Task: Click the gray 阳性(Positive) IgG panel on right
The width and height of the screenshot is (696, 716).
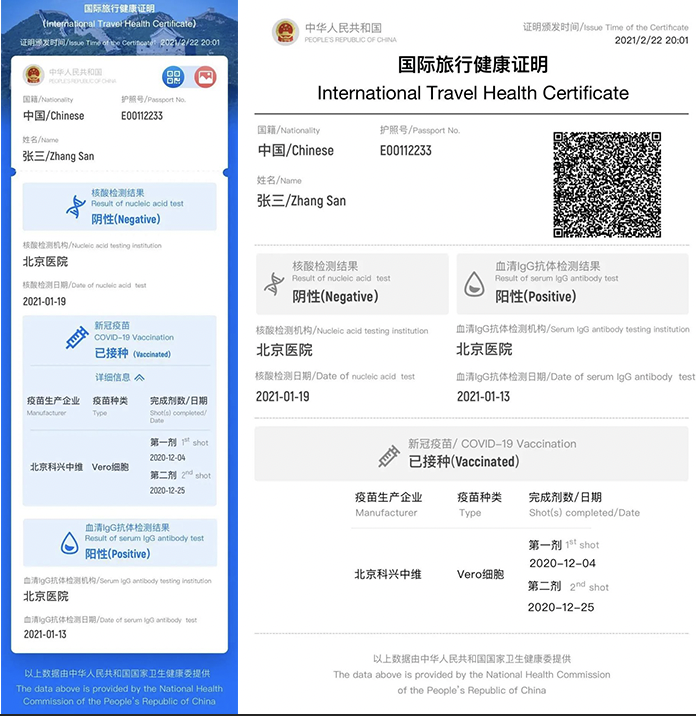Action: click(573, 284)
